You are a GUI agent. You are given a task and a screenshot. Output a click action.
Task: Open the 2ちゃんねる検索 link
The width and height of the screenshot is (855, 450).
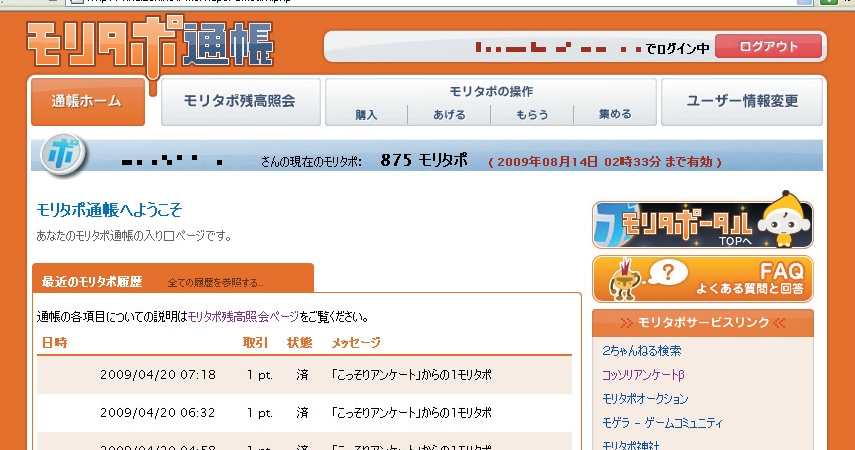pos(642,351)
